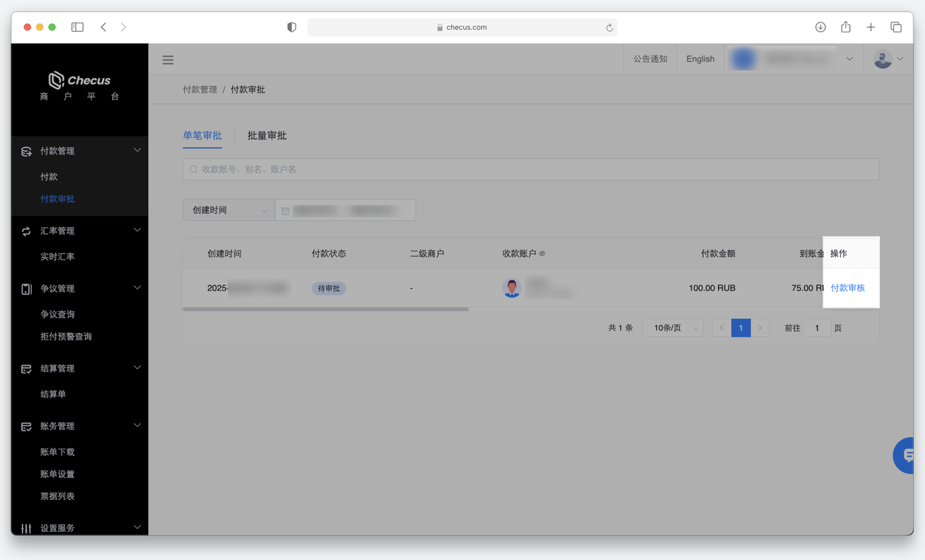Click the hamburger menu collapse icon
925x560 pixels.
168,60
